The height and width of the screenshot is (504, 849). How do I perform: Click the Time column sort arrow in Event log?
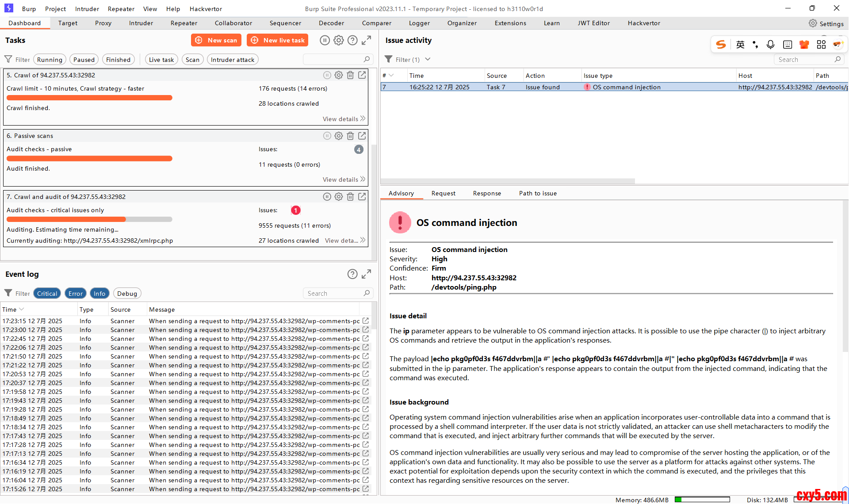coord(22,309)
